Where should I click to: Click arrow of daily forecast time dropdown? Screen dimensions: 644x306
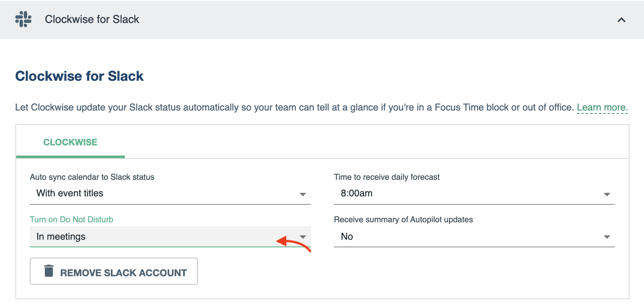click(x=607, y=194)
